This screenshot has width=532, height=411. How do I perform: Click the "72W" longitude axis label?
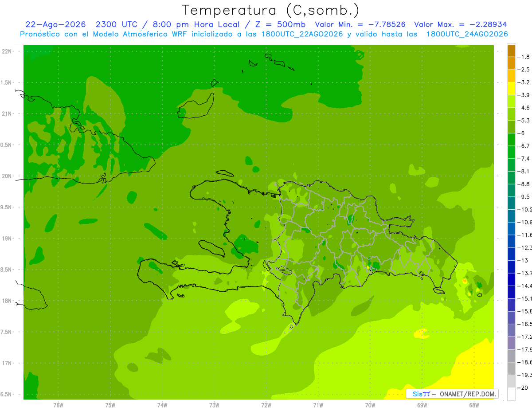click(x=266, y=405)
